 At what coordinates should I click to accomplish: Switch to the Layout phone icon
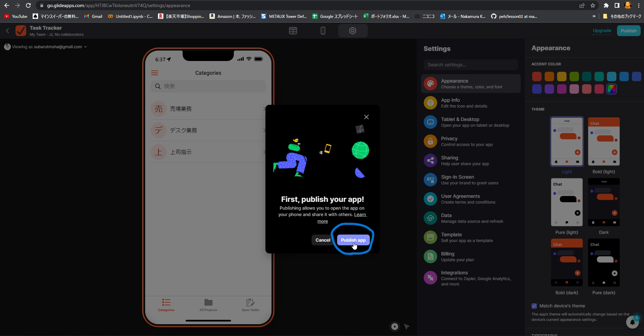323,31
